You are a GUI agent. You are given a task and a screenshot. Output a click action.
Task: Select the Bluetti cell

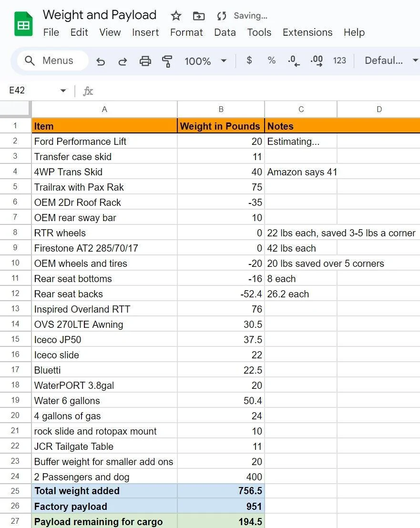(104, 370)
